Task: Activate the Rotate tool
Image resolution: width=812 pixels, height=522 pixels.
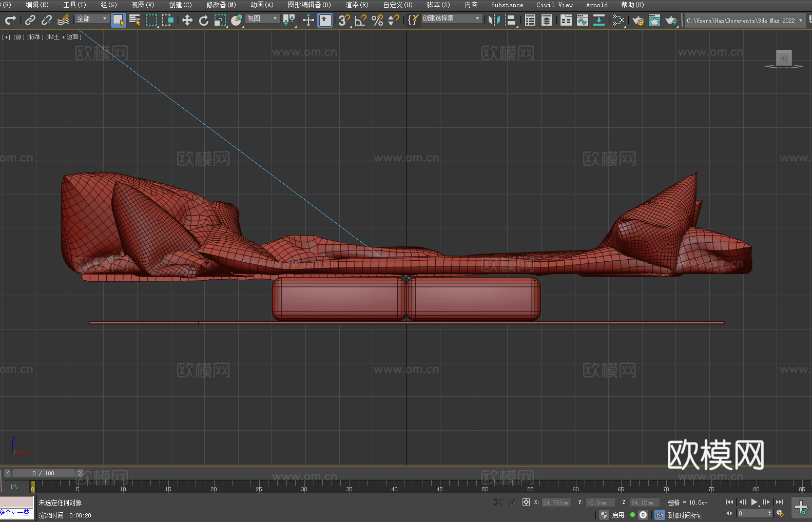Action: (x=203, y=20)
